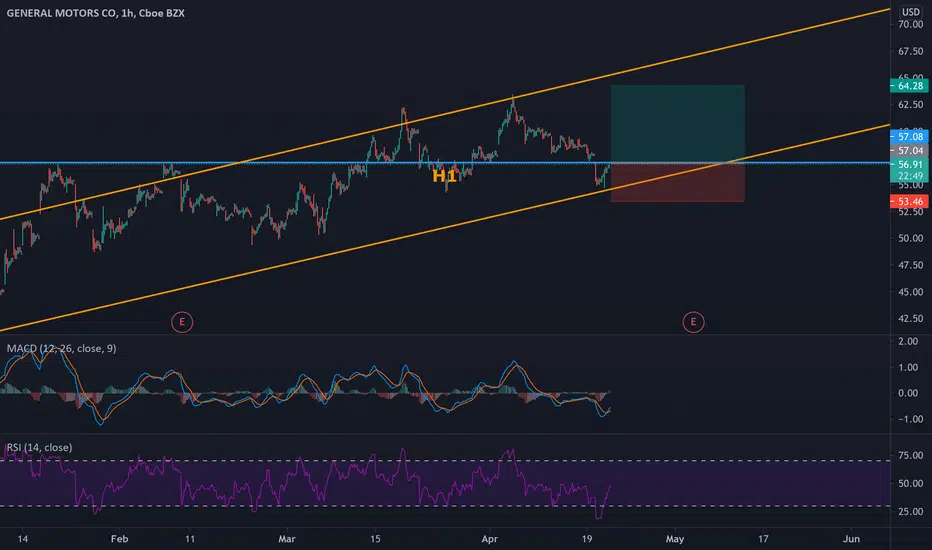Click the 50.00 price axis tick on main chart
This screenshot has width=932, height=550.
(911, 238)
